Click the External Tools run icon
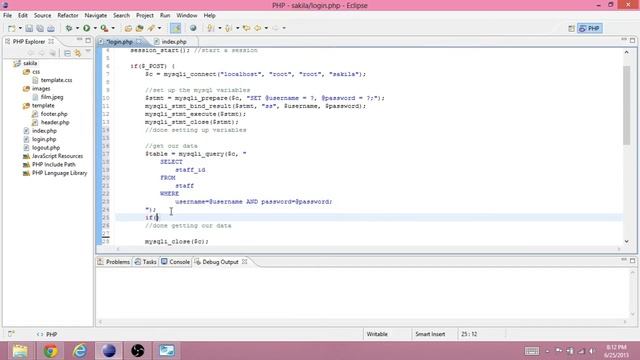This screenshot has width=640, height=360. coord(104,28)
